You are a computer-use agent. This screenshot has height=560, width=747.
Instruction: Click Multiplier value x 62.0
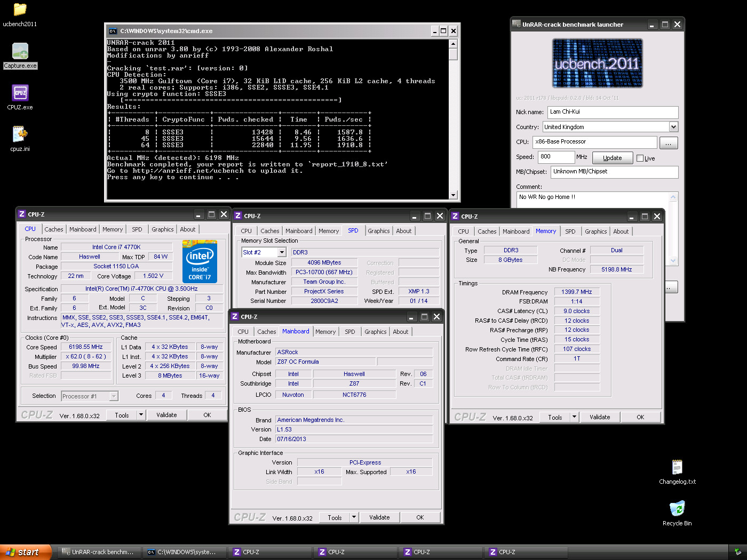point(86,356)
